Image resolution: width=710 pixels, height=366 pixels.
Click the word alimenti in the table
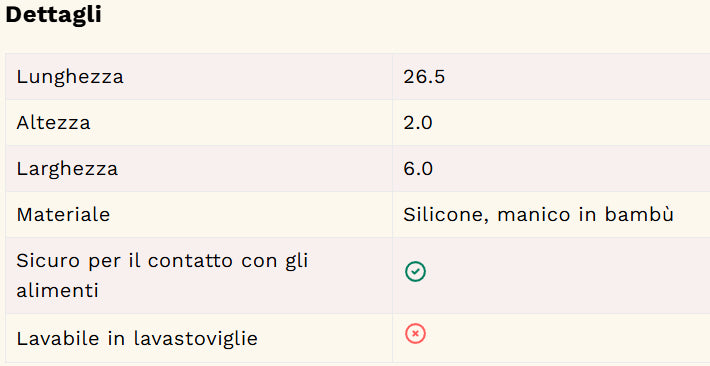tap(58, 290)
